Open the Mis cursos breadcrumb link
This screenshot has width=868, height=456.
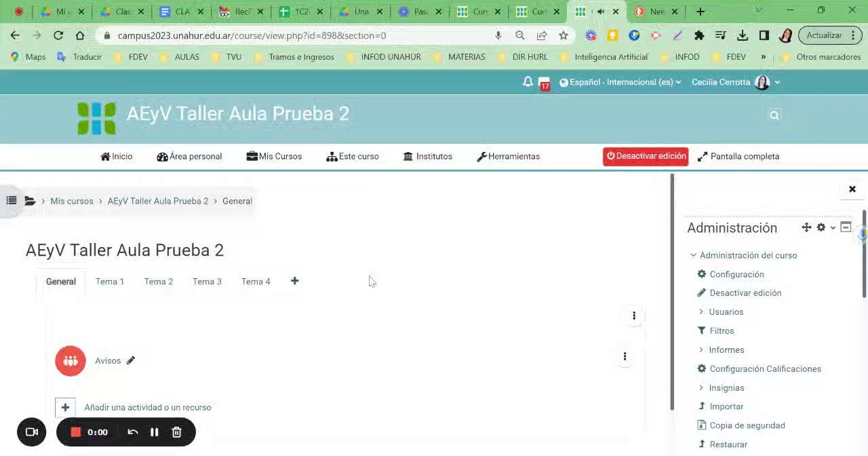coord(72,201)
